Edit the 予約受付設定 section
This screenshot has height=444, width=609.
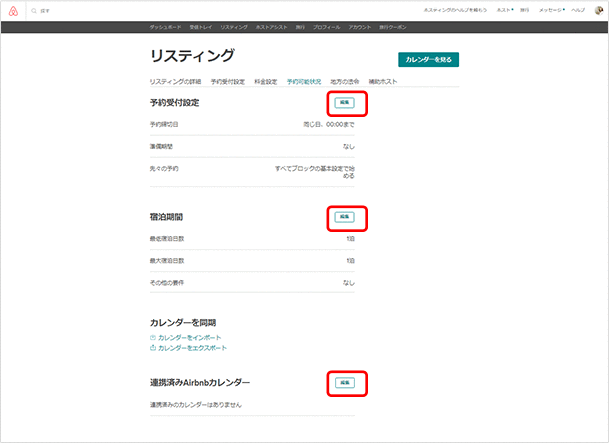[345, 103]
